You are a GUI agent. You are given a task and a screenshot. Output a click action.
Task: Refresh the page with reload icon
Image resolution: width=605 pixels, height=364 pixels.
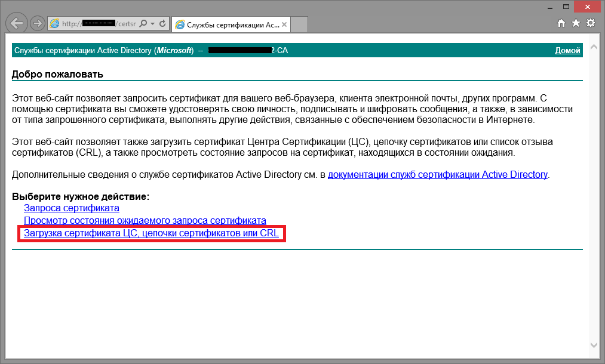point(162,23)
